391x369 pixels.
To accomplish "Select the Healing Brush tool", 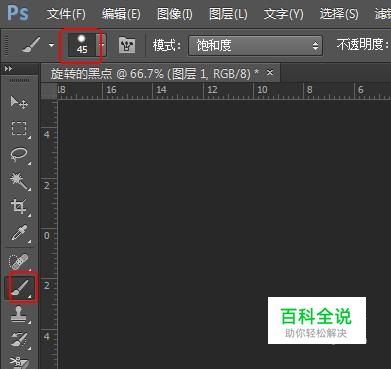I will point(19,262).
